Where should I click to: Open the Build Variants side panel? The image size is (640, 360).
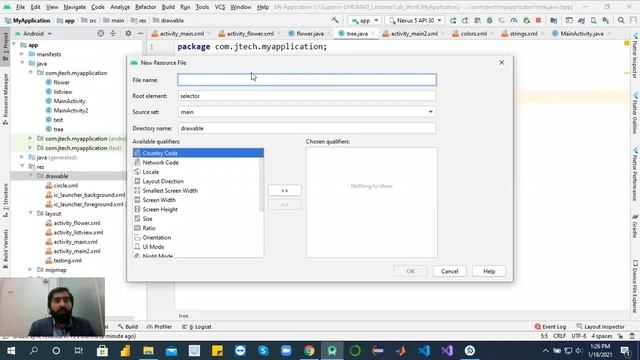tap(5, 249)
